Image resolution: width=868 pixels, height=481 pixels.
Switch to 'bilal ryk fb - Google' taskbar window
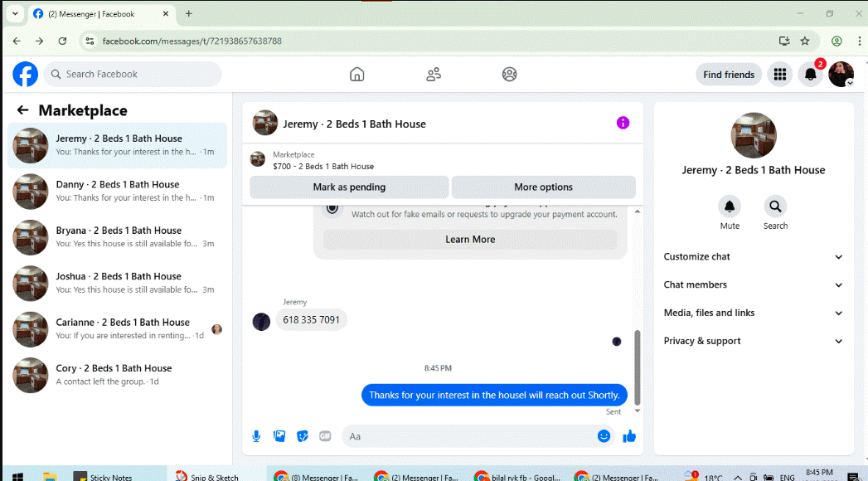pyautogui.click(x=517, y=477)
